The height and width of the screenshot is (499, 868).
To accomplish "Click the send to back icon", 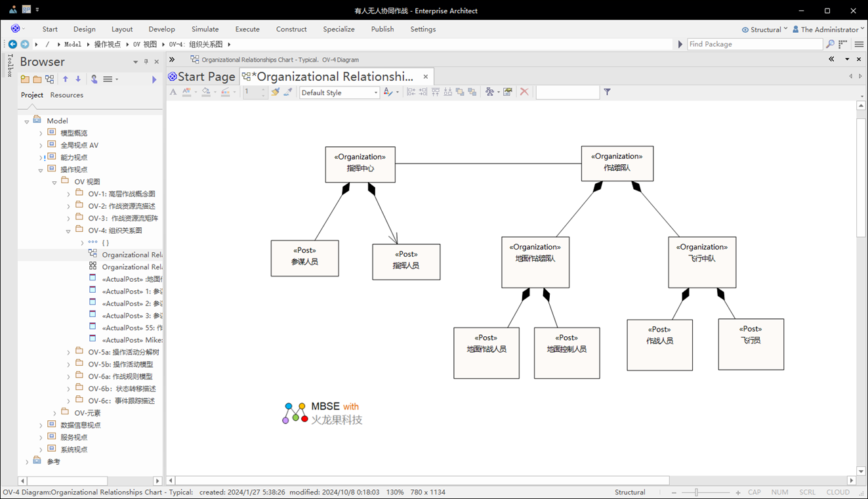I will click(x=472, y=92).
